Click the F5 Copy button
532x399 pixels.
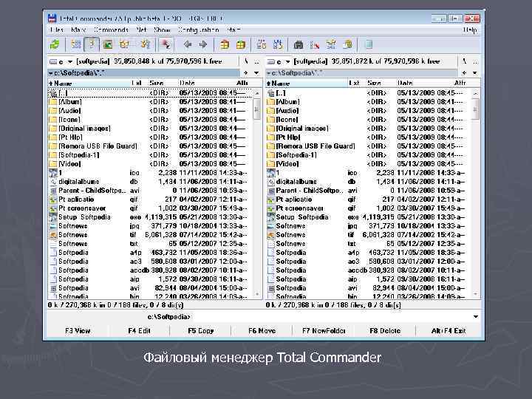tap(200, 331)
